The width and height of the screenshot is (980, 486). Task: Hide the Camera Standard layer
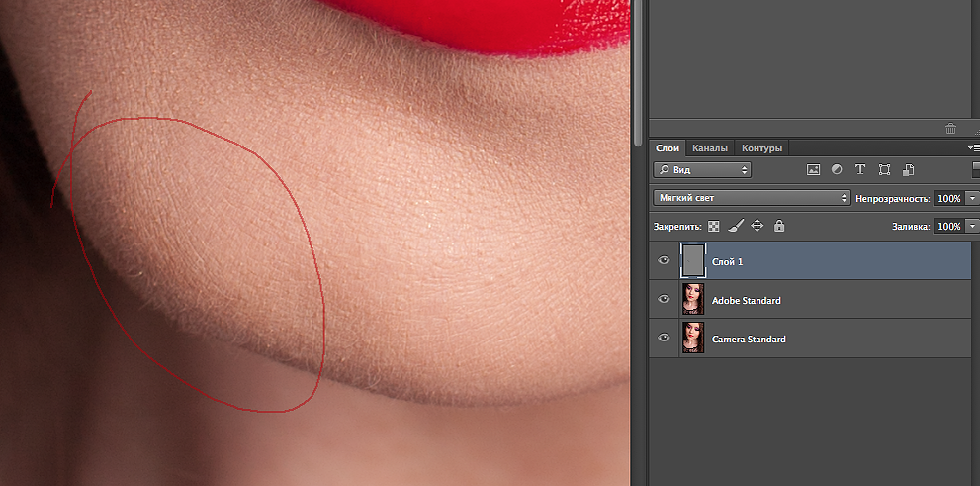[664, 338]
